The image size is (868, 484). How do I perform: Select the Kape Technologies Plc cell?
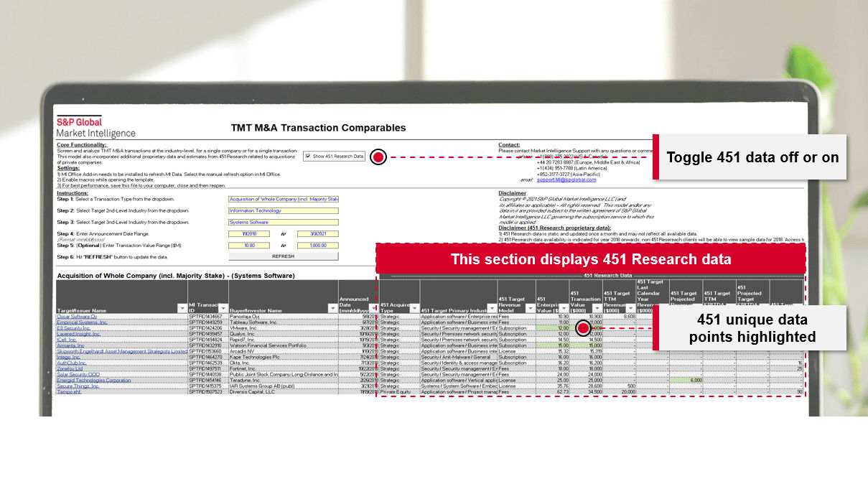pos(284,357)
